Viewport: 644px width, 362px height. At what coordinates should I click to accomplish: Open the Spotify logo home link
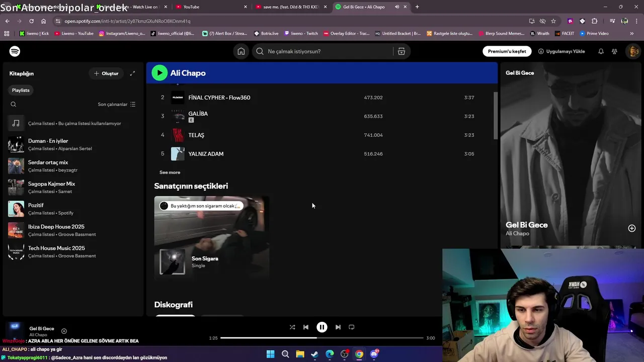[15, 51]
